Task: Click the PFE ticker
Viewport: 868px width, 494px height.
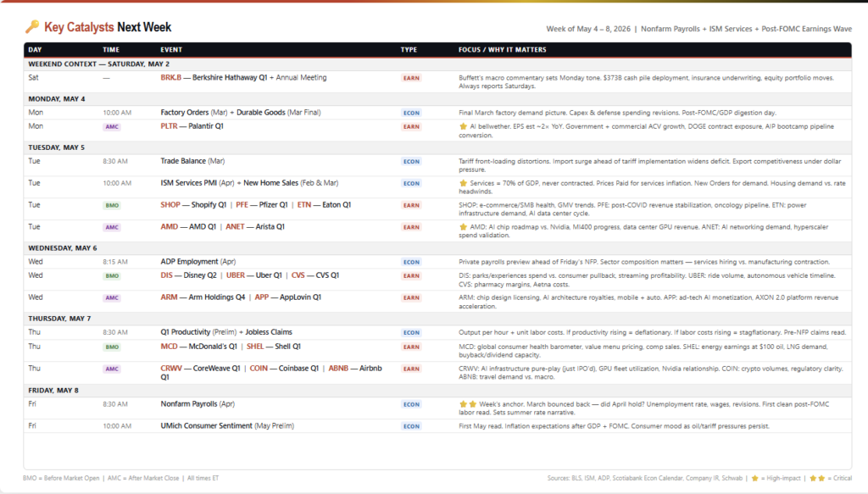Action: point(242,205)
